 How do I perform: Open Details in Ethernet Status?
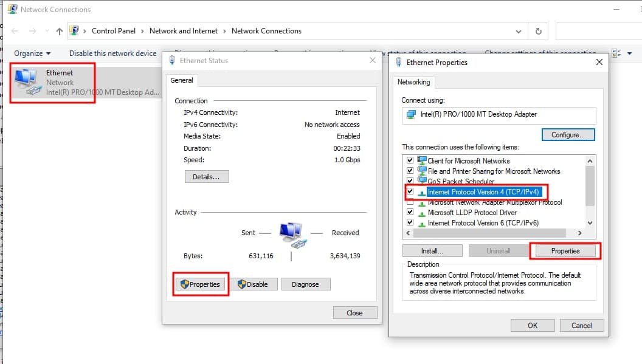pos(206,177)
